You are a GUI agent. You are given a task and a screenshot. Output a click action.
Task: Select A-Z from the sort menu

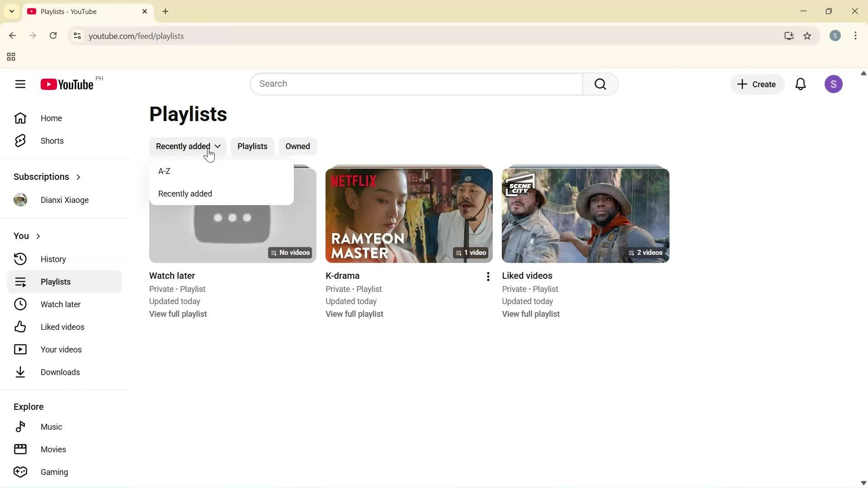[165, 171]
